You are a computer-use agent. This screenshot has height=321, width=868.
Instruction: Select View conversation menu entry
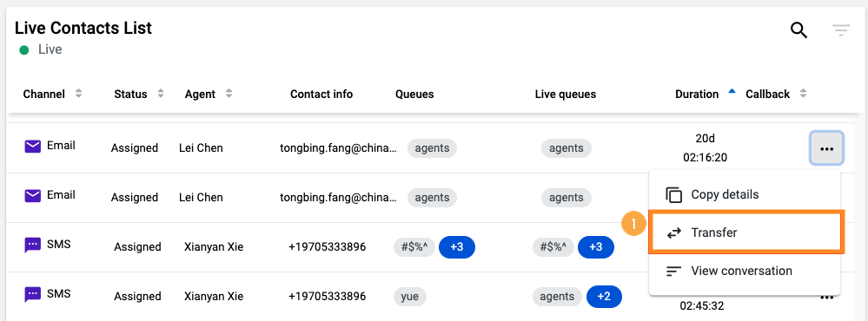pos(744,272)
